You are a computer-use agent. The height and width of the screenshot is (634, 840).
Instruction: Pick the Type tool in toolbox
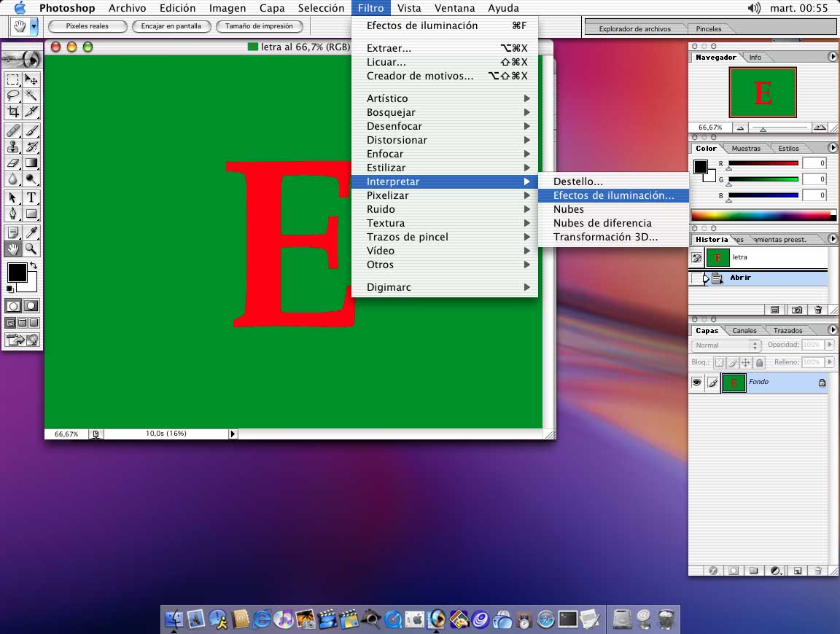pos(31,197)
